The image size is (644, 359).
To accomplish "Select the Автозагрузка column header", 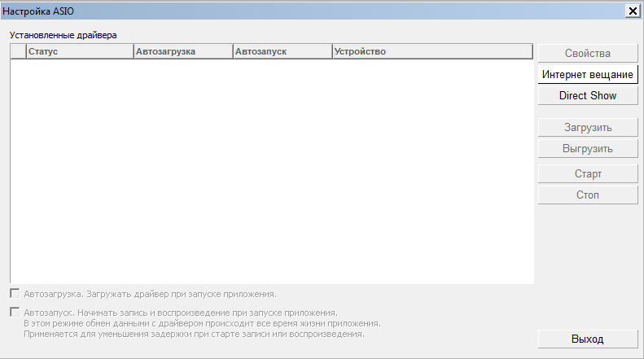I will pos(182,52).
